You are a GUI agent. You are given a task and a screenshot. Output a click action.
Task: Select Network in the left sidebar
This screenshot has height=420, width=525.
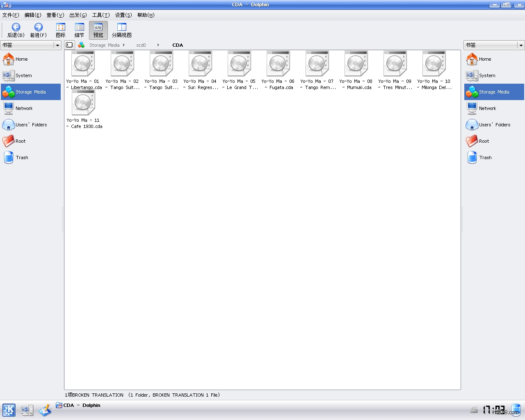point(24,108)
